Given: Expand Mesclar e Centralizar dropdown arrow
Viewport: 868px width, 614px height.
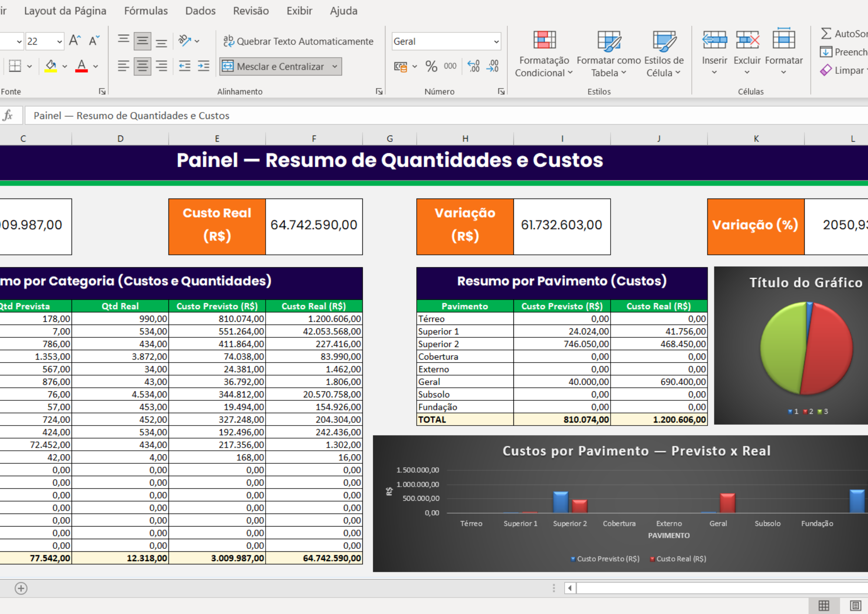Looking at the screenshot, I should (335, 66).
